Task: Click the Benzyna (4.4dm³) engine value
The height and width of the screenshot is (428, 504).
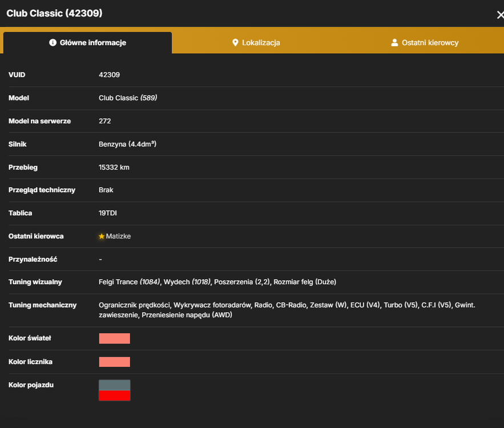Action: [128, 144]
